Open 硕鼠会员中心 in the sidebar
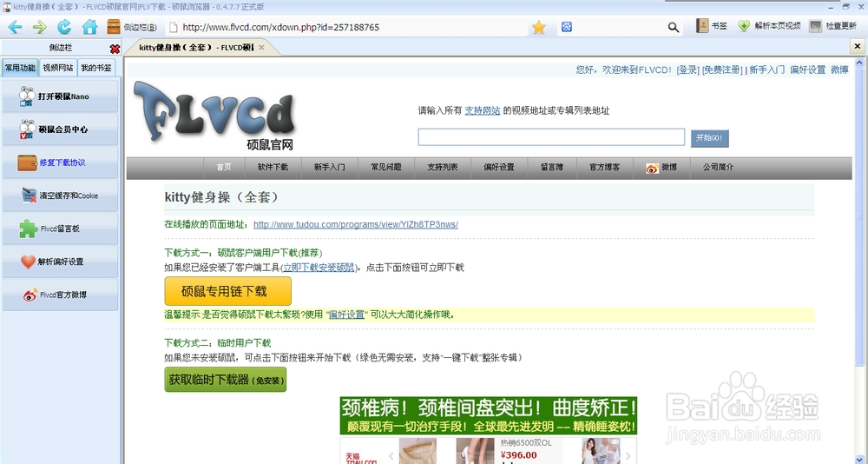This screenshot has height=464, width=868. 61,129
